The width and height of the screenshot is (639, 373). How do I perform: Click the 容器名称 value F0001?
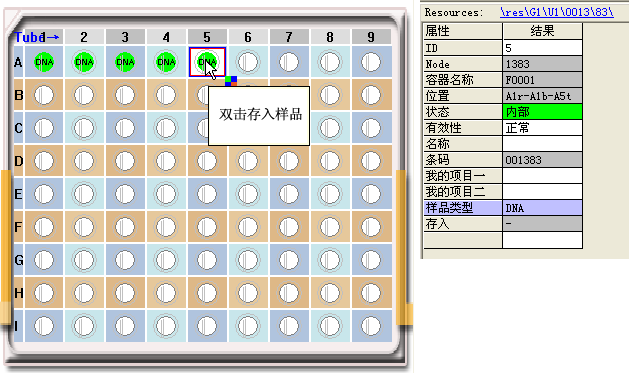click(x=542, y=80)
